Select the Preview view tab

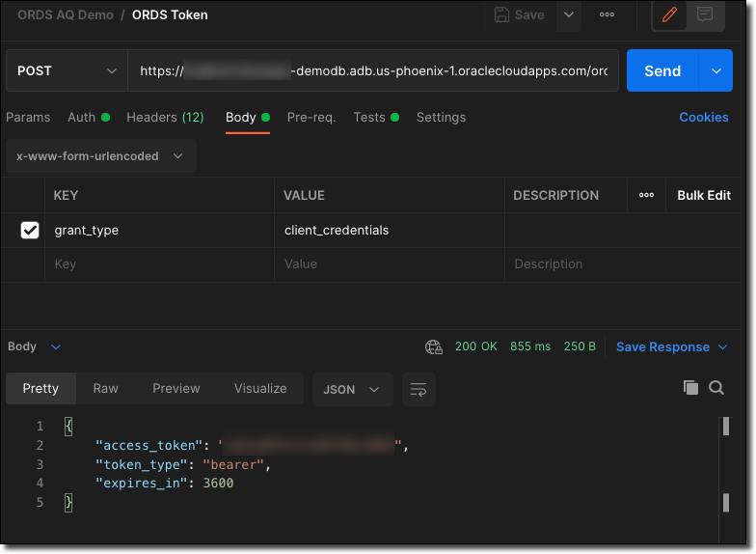click(175, 388)
